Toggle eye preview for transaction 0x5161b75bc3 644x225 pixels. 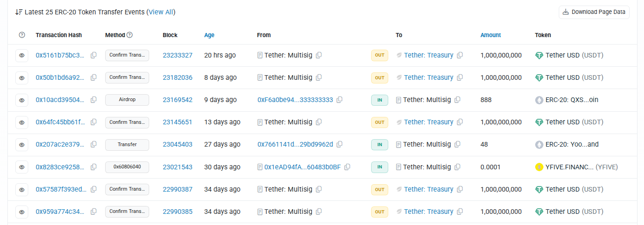(x=22, y=55)
